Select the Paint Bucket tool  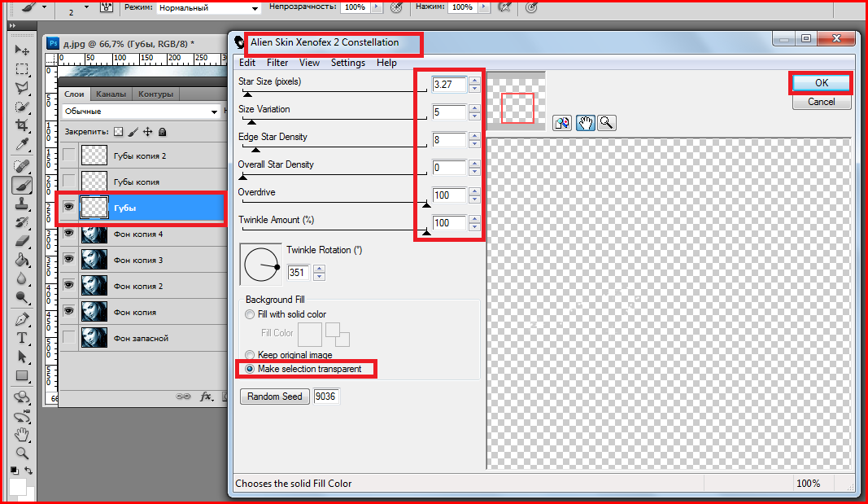click(22, 260)
